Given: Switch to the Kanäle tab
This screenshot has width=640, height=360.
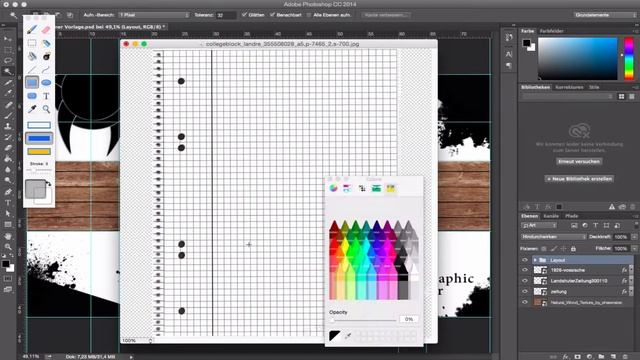Looking at the screenshot, I should (551, 216).
